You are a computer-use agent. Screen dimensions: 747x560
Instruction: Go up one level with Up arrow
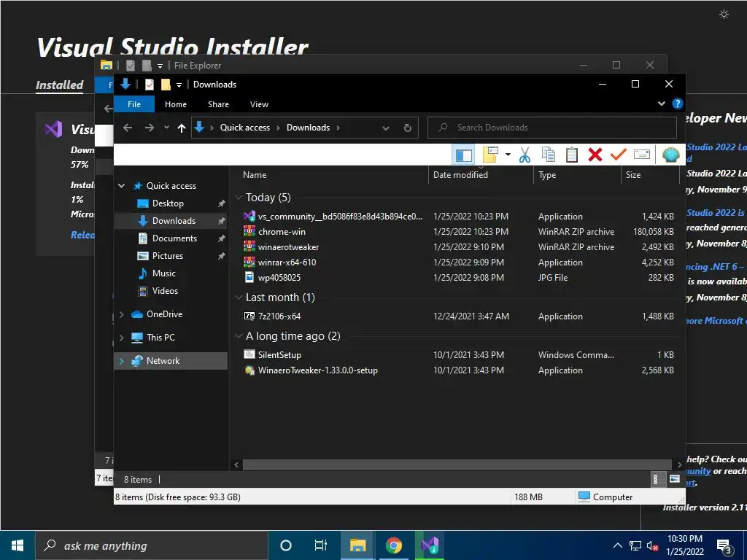(181, 128)
